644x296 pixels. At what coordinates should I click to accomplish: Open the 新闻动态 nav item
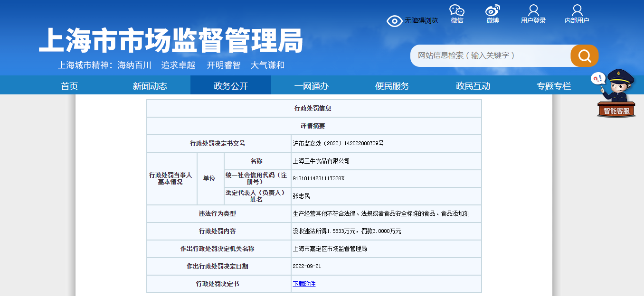150,86
